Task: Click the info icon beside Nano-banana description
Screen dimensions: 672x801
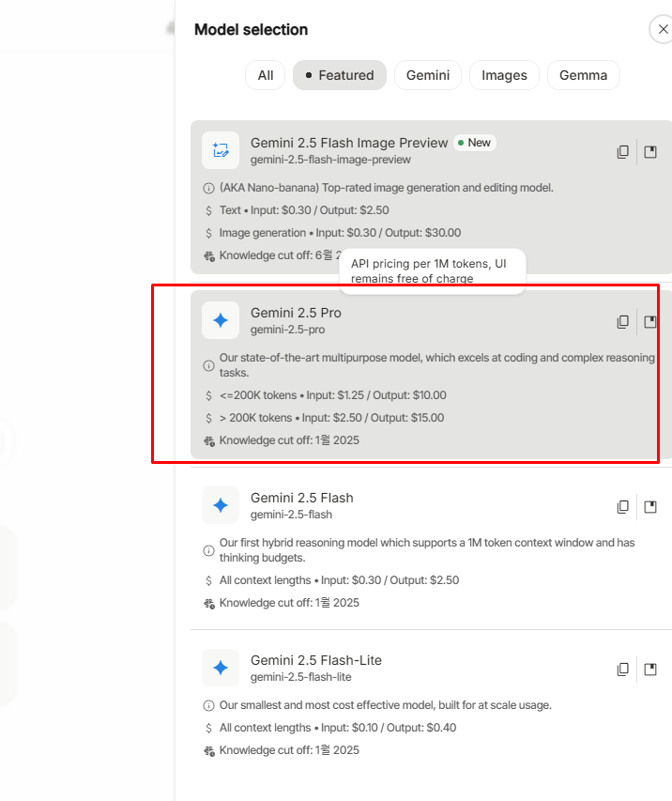Action: click(208, 188)
